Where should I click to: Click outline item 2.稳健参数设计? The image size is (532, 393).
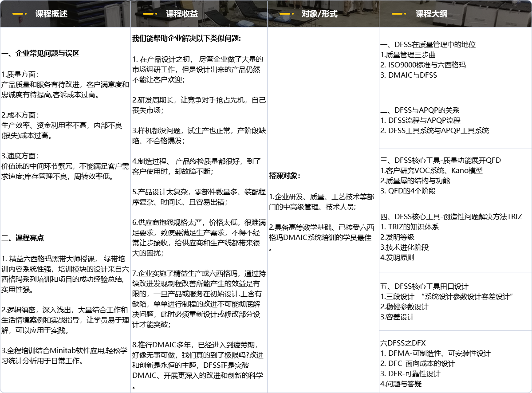tap(404, 307)
